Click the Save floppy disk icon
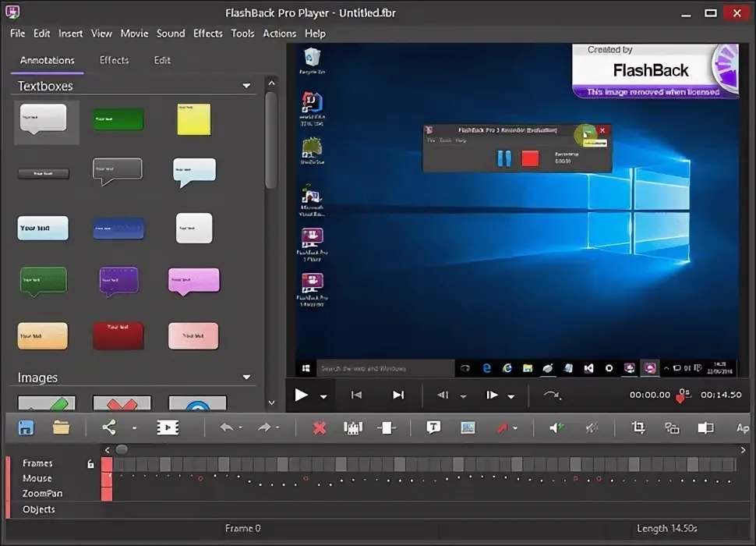The image size is (756, 546). point(26,427)
